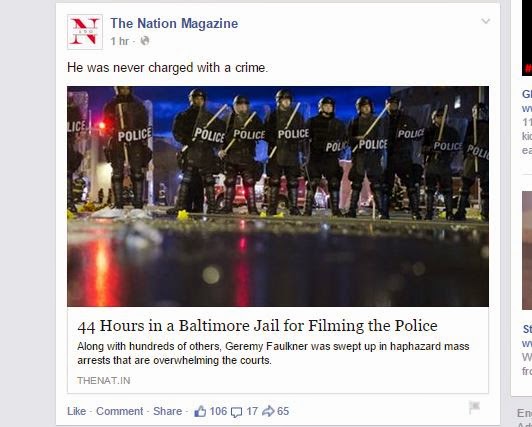
Task: Click the share arrow count icon
Action: pos(268,411)
